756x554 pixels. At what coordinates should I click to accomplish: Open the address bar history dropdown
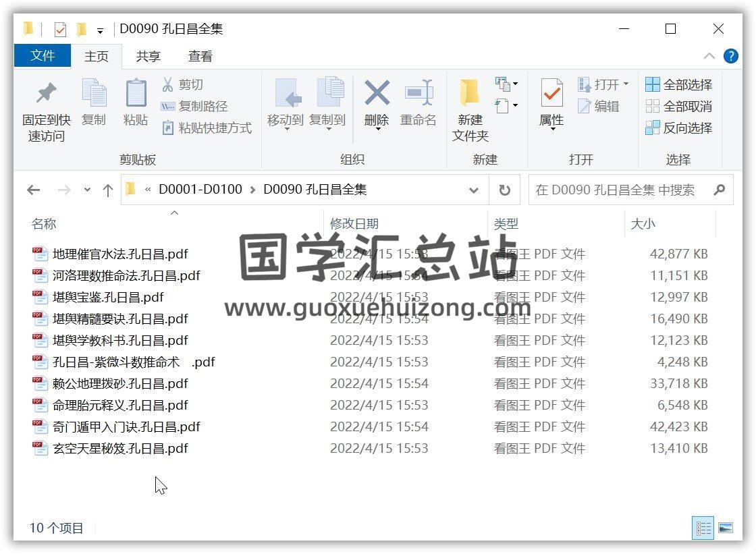click(x=473, y=190)
